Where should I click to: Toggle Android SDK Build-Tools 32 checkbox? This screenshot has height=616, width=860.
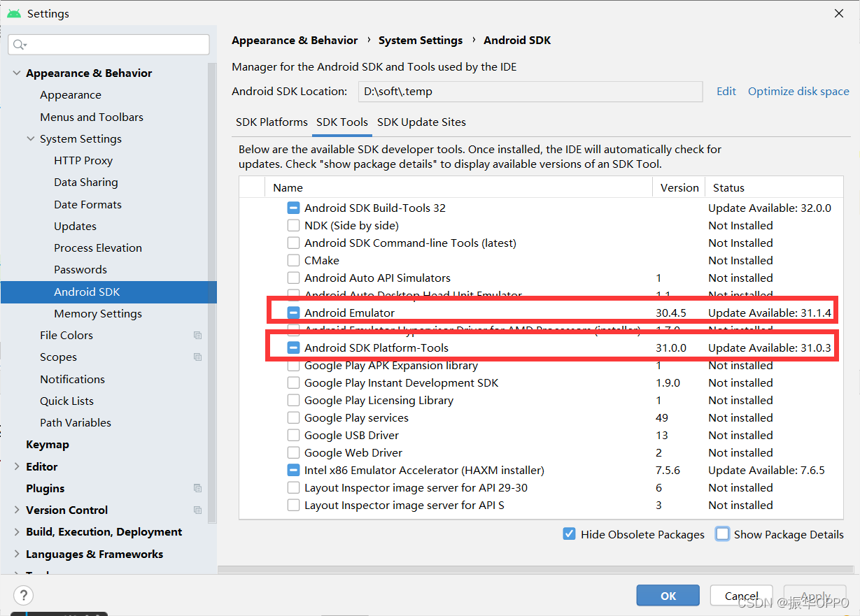pyautogui.click(x=293, y=208)
